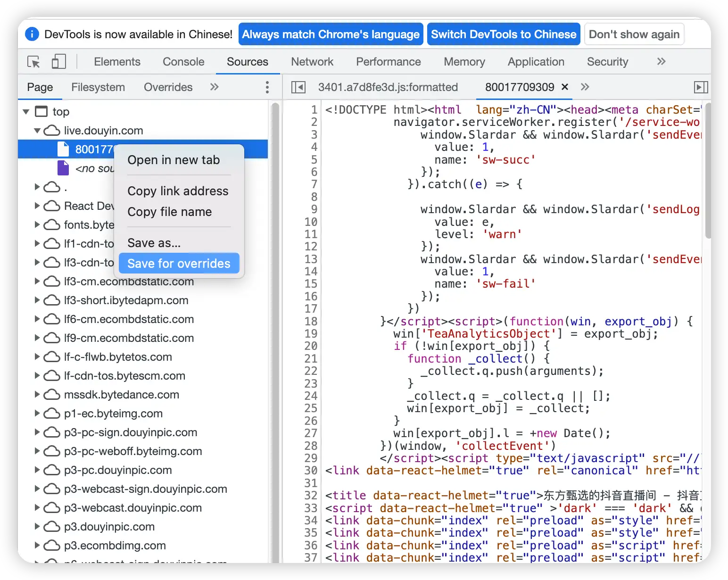Viewport: 728px width, 580px height.
Task: Expand the p3-pc-weboff.byteimg.com node
Action: pos(37,451)
